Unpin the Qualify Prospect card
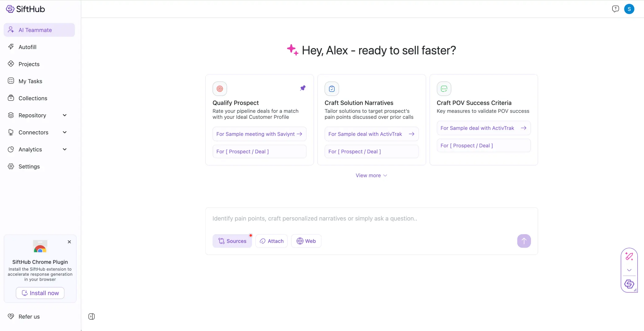 point(303,88)
